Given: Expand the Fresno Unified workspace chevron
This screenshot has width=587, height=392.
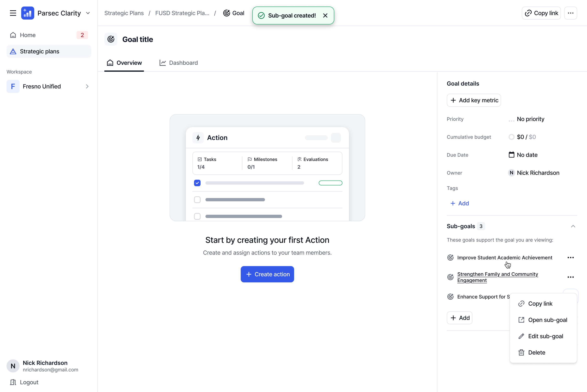Looking at the screenshot, I should (x=87, y=87).
